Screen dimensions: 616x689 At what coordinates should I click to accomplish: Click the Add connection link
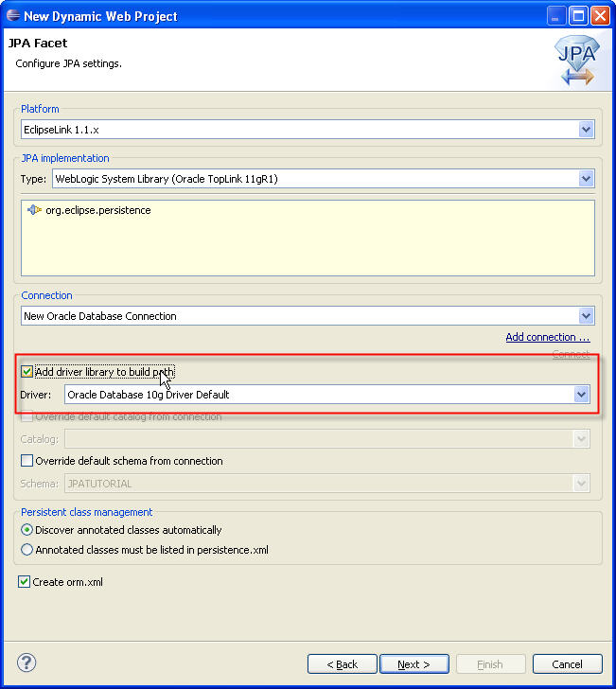pyautogui.click(x=547, y=337)
